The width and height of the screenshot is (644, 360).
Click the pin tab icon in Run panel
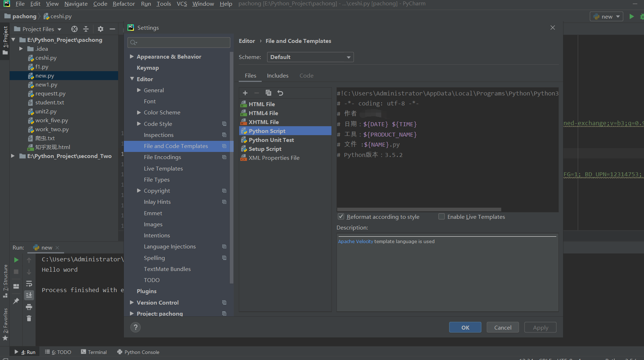[x=16, y=301]
